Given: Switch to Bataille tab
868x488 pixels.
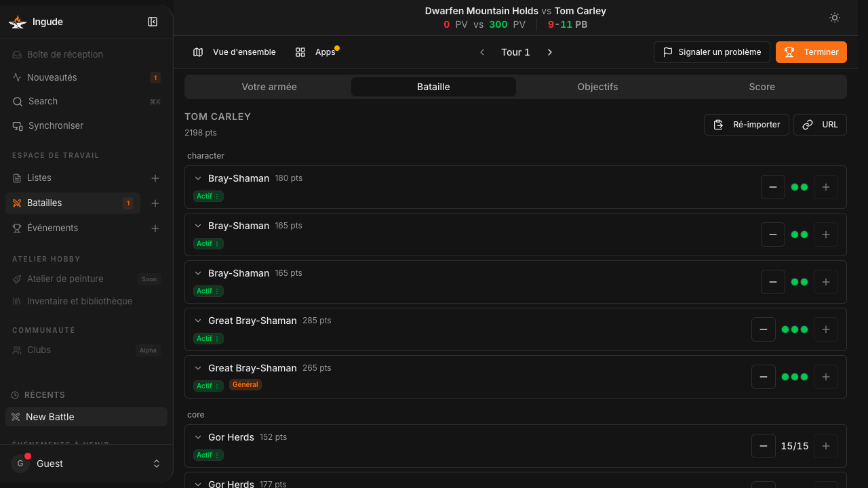Looking at the screenshot, I should [x=433, y=87].
